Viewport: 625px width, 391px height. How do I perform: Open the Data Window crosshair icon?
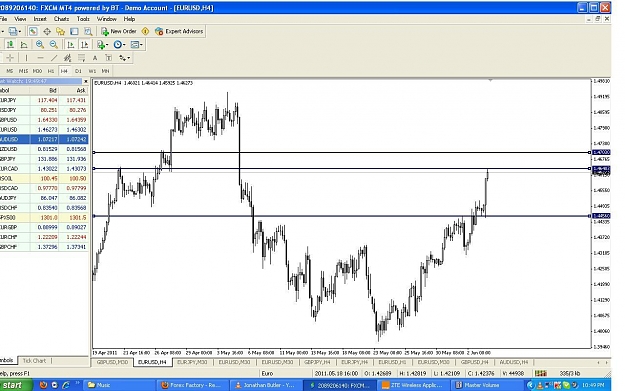point(47,31)
